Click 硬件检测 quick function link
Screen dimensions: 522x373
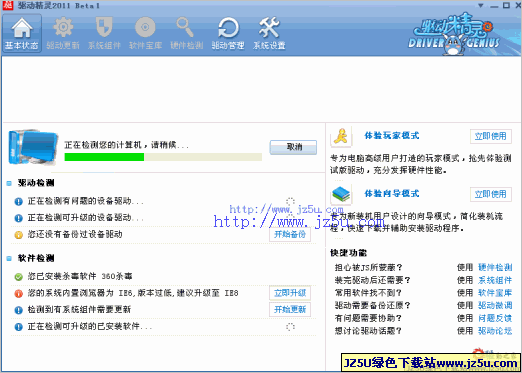495,267
